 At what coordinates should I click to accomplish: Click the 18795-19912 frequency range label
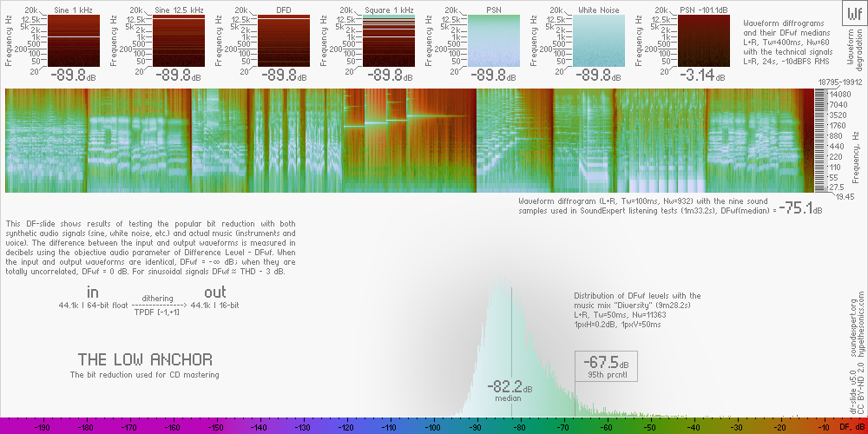click(840, 82)
